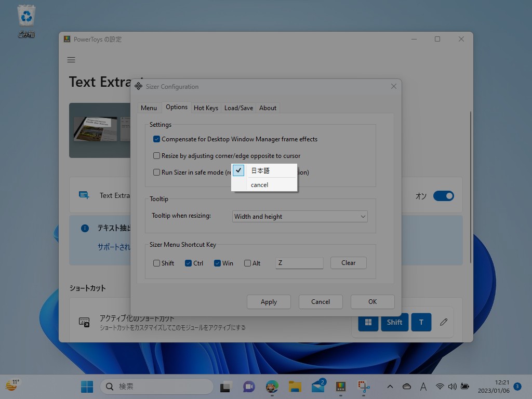This screenshot has width=532, height=399.
Task: Click the Snipping Tool taskbar icon
Action: tap(364, 387)
